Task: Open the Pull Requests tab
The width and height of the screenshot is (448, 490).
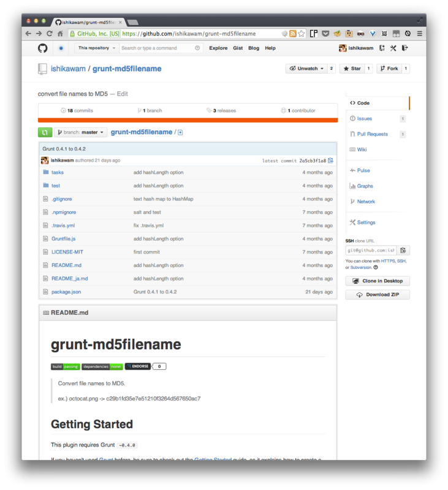Action: pos(373,134)
